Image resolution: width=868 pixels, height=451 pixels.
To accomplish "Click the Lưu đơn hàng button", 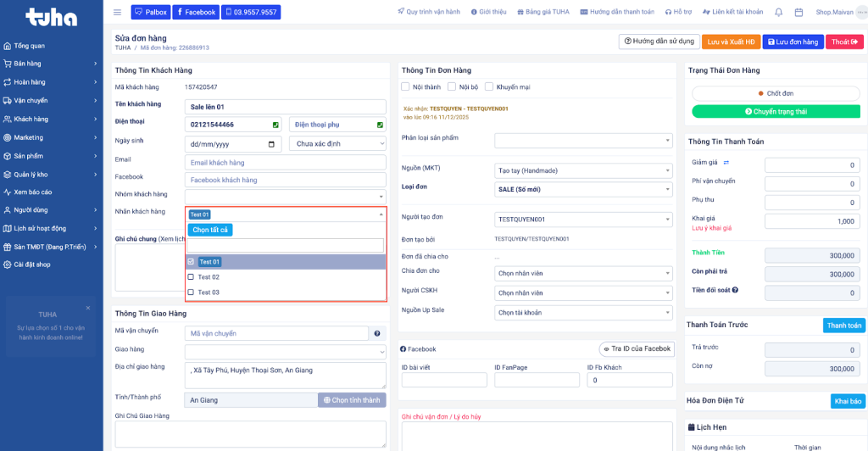I will tap(792, 42).
